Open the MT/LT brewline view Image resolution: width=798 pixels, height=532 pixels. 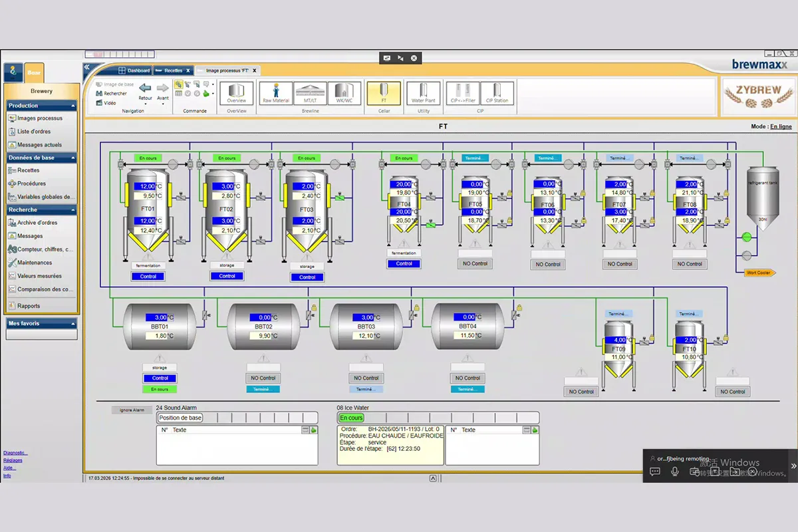310,93
